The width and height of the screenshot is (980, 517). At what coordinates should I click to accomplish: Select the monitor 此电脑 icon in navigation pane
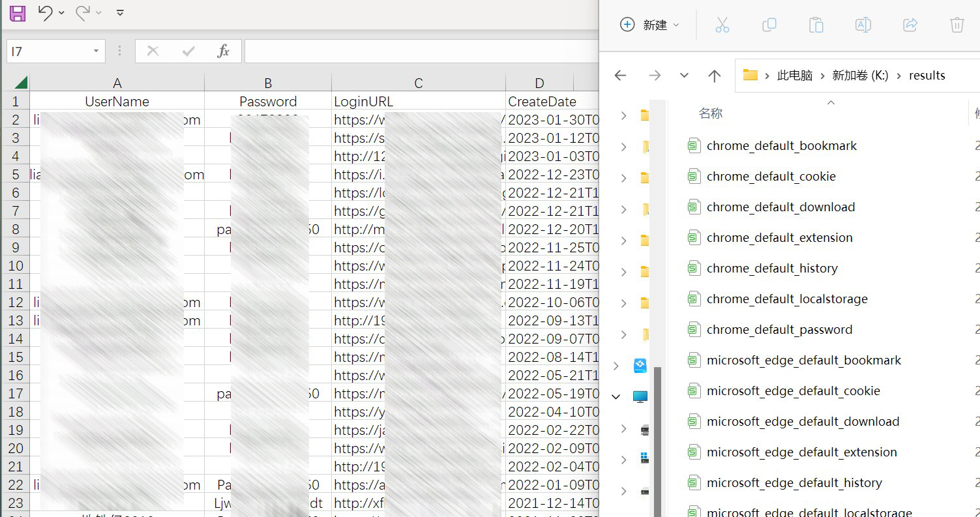(640, 396)
